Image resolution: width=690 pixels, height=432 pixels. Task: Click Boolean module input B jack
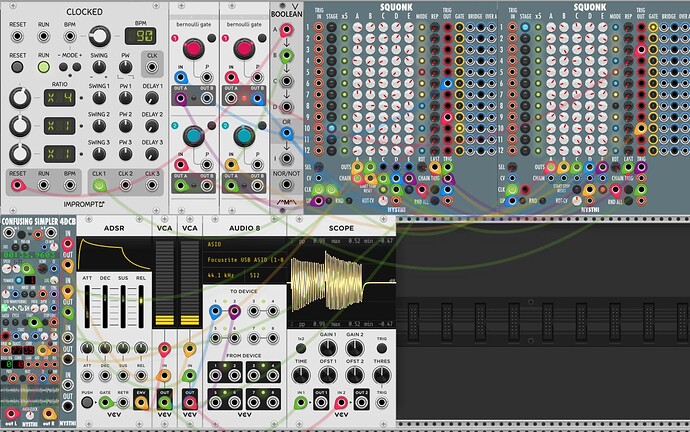(286, 56)
